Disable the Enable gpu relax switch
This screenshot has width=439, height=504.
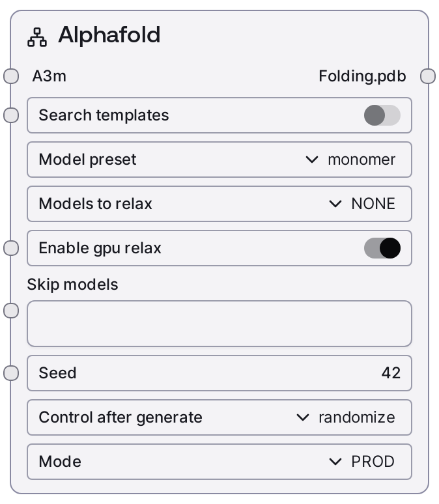point(382,248)
